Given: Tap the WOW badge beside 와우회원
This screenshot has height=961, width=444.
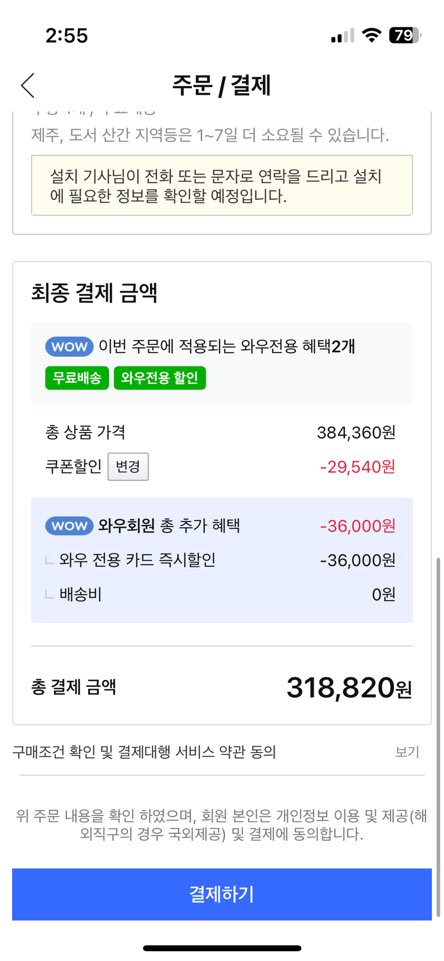Looking at the screenshot, I should coord(69,526).
